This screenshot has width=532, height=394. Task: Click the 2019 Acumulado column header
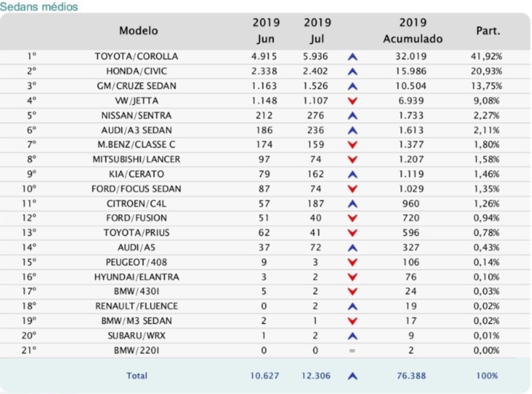point(413,30)
